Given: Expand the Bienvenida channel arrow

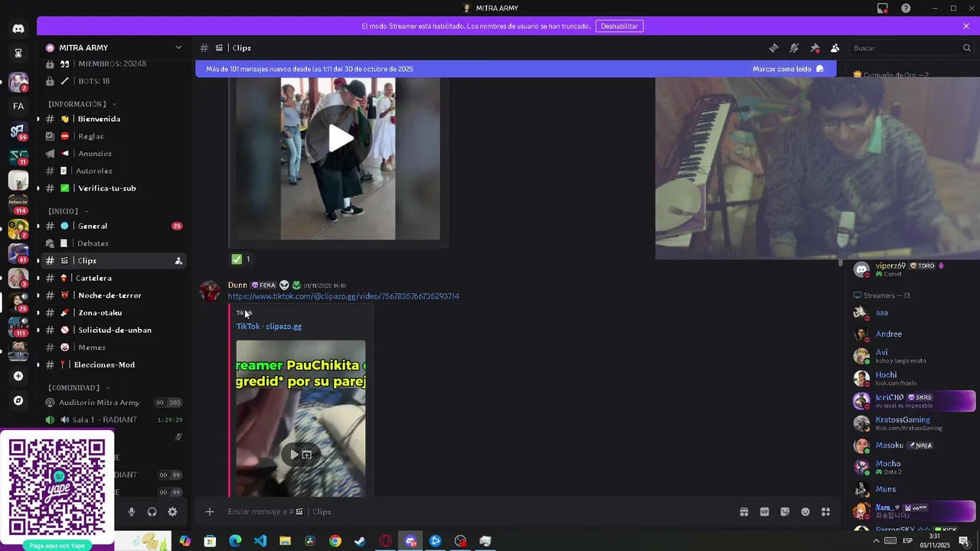Looking at the screenshot, I should [38, 119].
